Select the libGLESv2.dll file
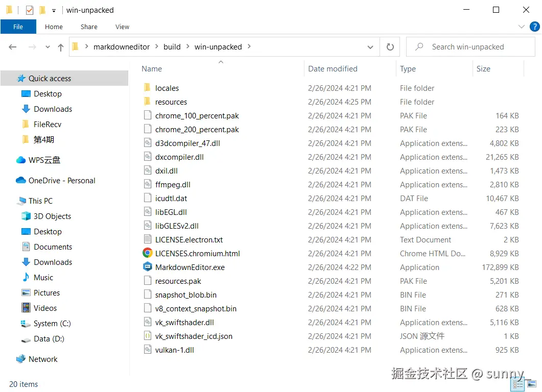 coord(177,226)
